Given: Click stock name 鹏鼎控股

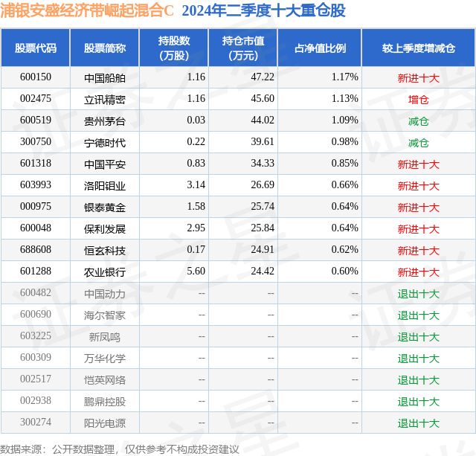Looking at the screenshot, I should 105,402.
